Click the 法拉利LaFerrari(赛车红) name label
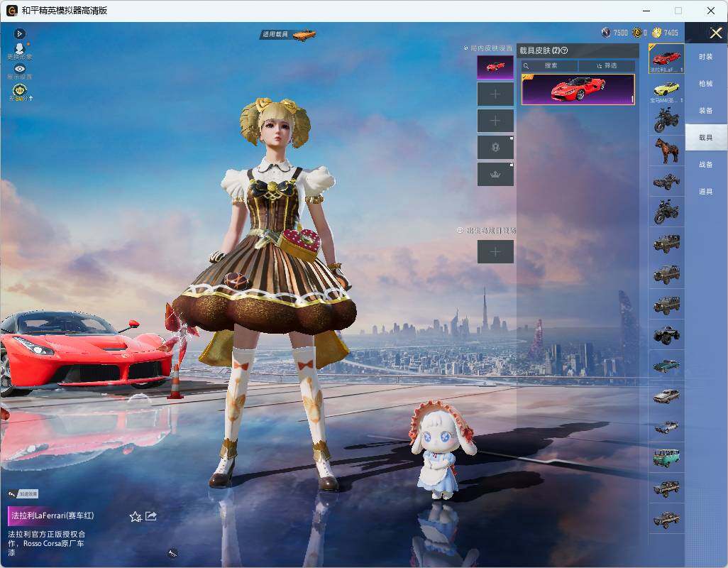The image size is (728, 568). (53, 515)
